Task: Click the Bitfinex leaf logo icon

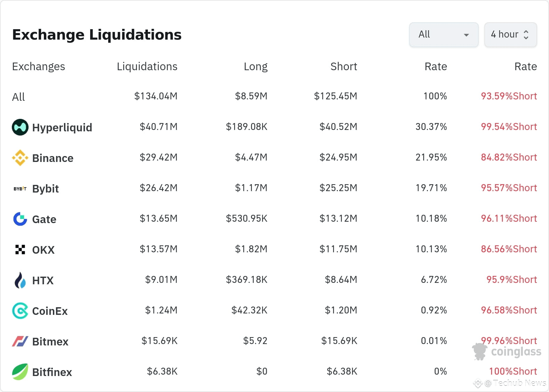Action: [20, 372]
